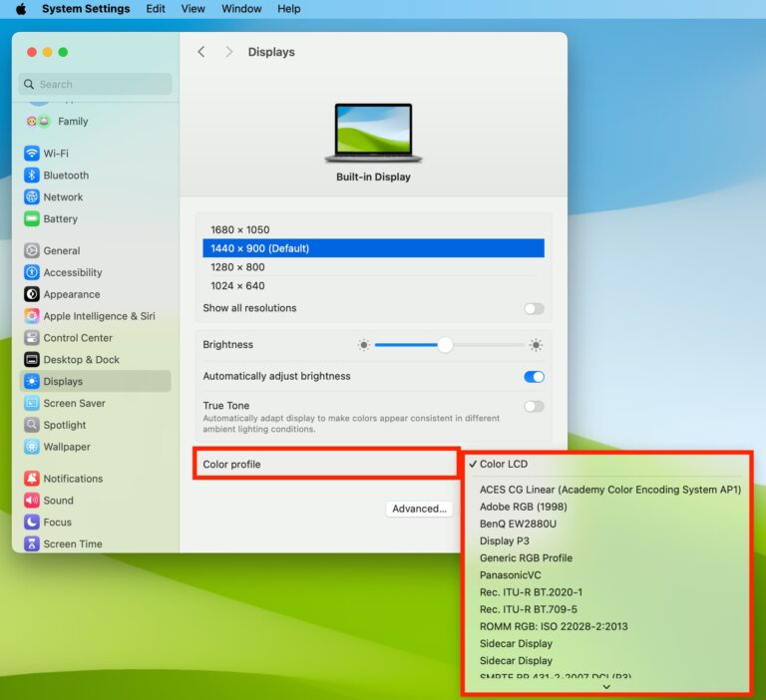This screenshot has height=700, width=766.
Task: Select the 1280 × 800 resolution
Action: click(x=373, y=267)
